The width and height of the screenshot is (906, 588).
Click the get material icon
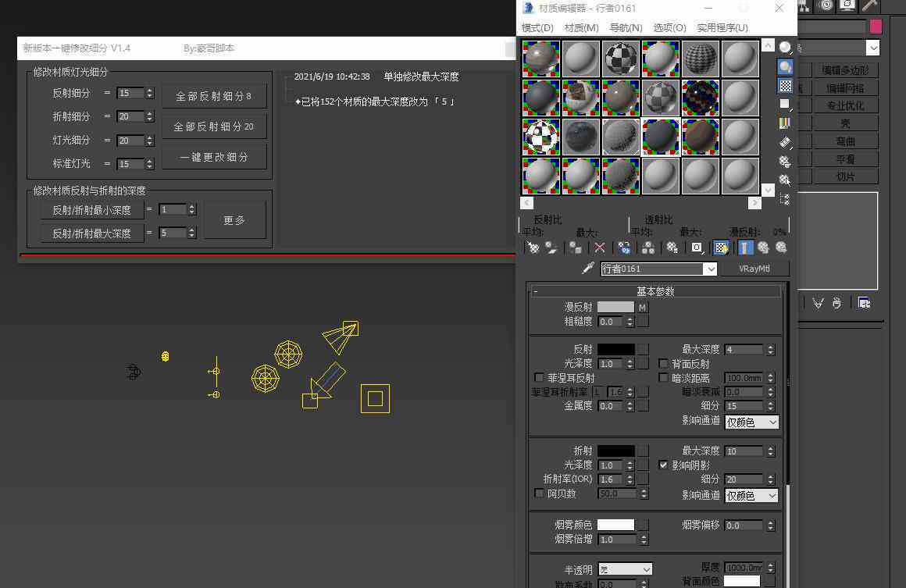point(533,248)
